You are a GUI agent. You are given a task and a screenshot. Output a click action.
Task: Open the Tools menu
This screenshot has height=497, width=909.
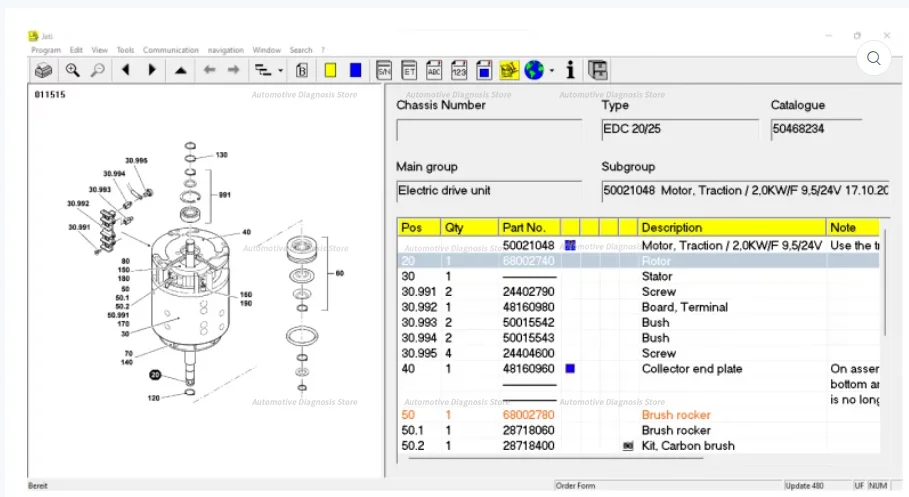click(x=125, y=50)
